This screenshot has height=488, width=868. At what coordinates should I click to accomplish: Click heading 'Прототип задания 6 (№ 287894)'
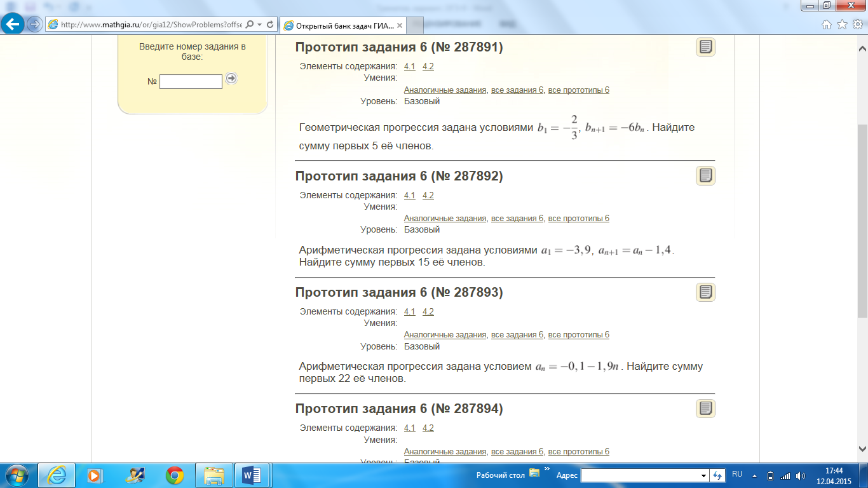click(399, 409)
